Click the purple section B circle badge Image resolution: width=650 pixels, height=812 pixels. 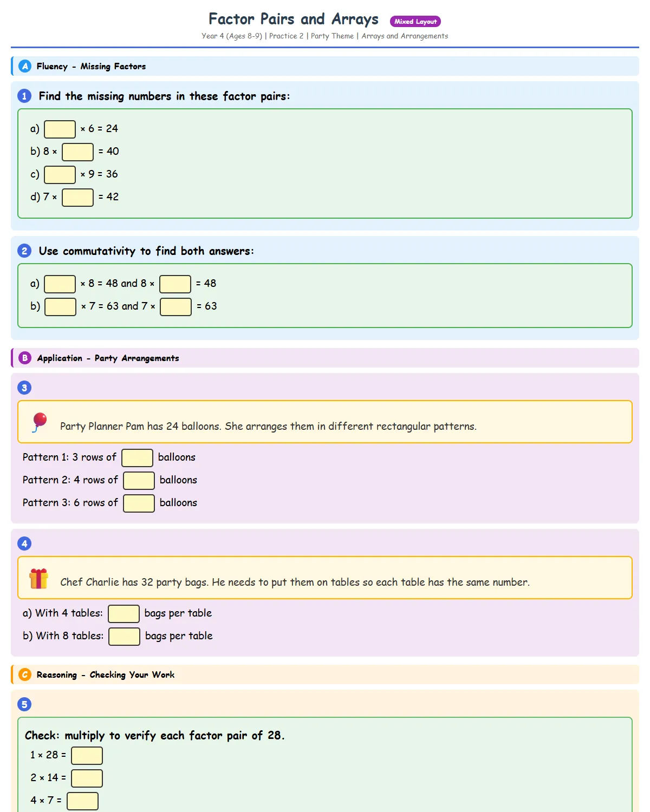coord(25,358)
